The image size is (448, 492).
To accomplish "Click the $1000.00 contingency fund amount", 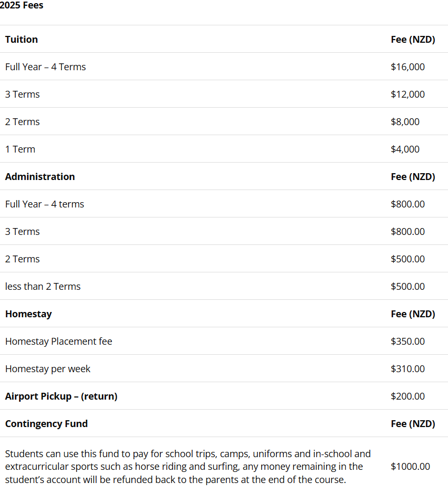I will (x=410, y=467).
